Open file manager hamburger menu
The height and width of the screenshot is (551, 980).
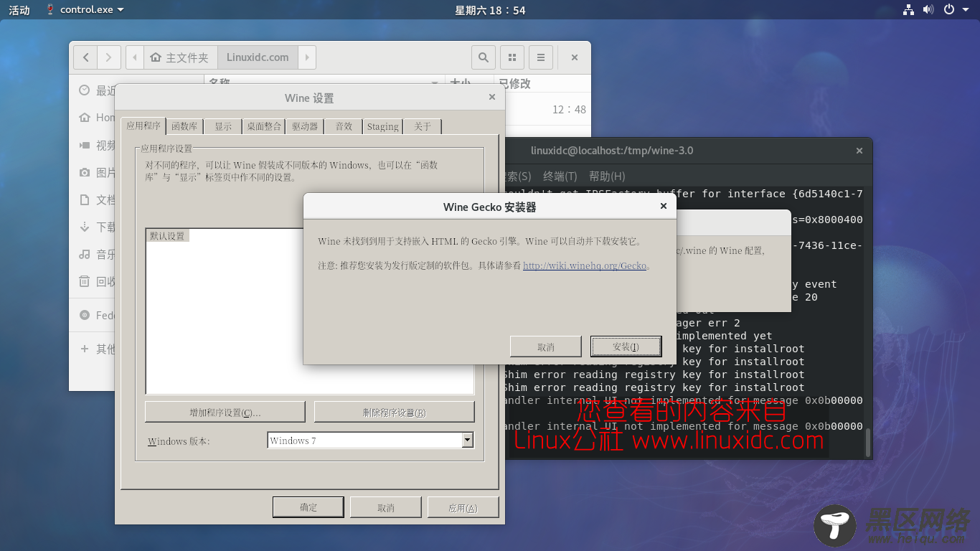pyautogui.click(x=541, y=57)
